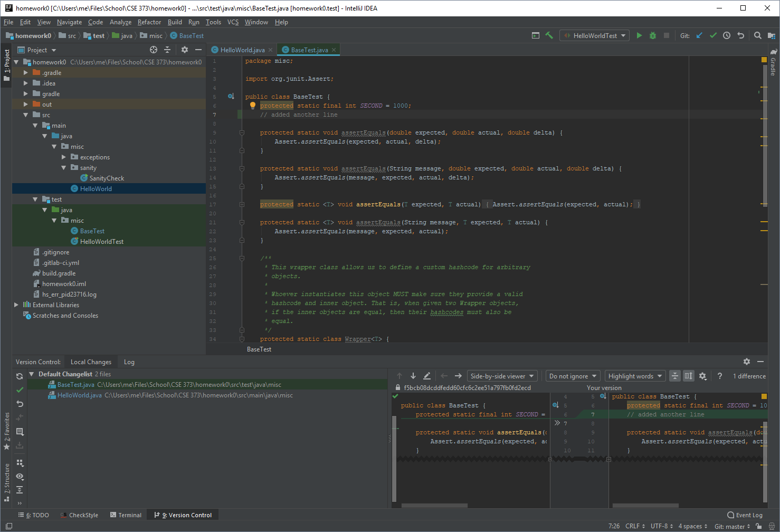Click the green build hammer icon
The width and height of the screenshot is (780, 532).
[549, 35]
